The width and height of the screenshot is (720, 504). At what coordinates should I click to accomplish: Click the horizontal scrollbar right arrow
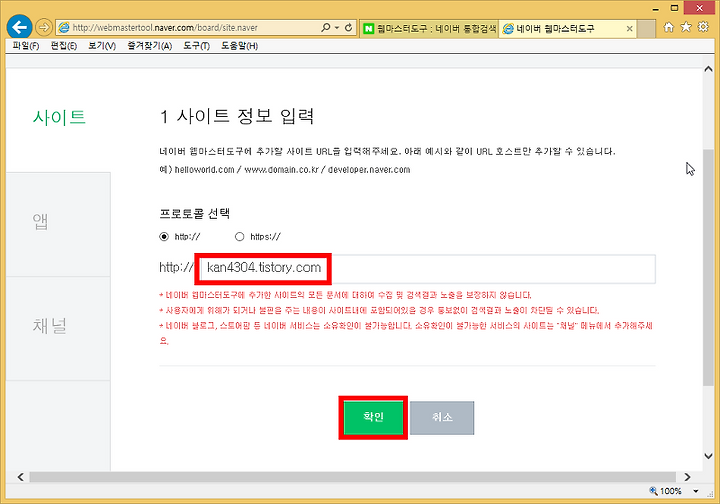tap(687, 477)
